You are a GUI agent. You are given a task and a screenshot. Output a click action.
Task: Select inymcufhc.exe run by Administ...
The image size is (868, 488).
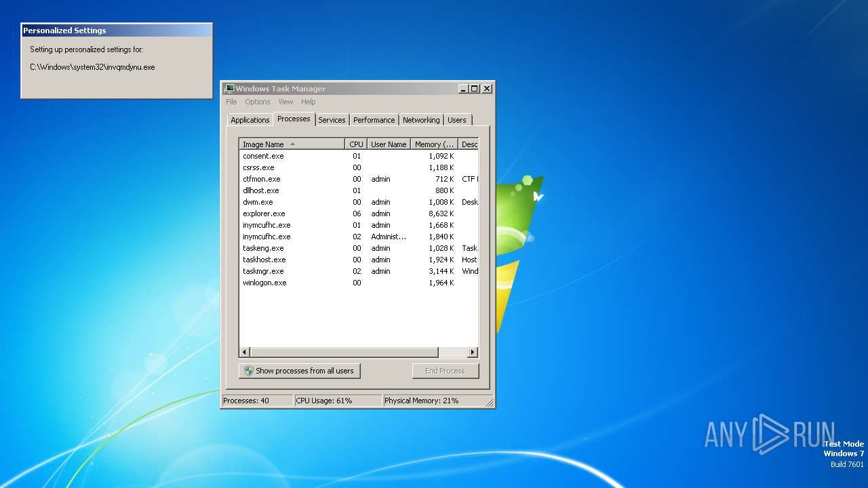click(359, 237)
